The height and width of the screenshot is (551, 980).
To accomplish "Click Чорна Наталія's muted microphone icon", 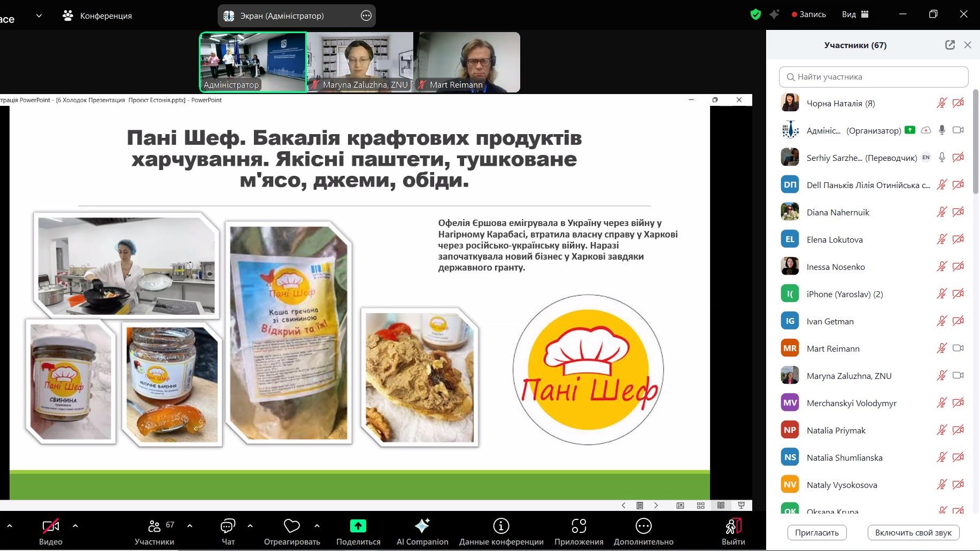I will [x=942, y=103].
